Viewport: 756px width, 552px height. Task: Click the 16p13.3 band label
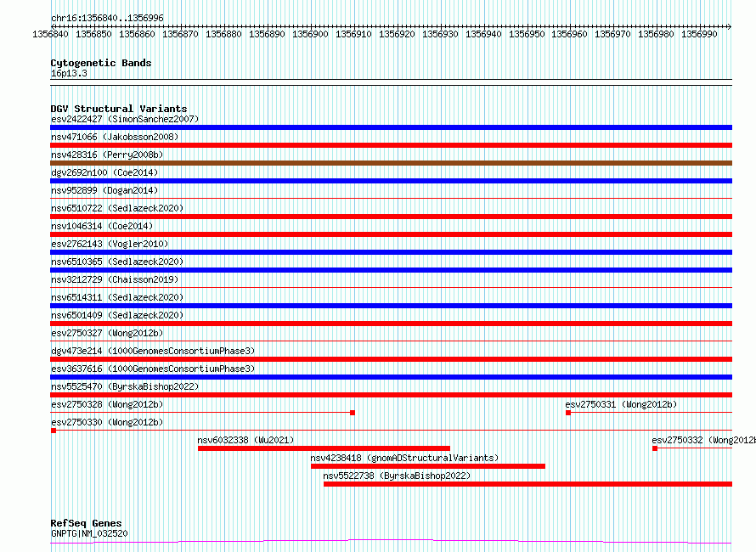point(69,73)
